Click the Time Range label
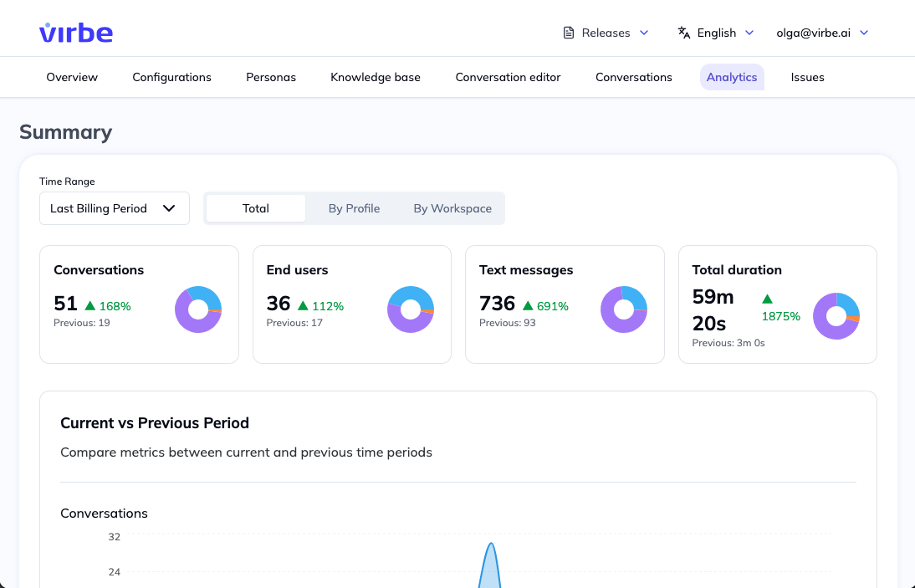This screenshot has width=915, height=588. (x=67, y=182)
